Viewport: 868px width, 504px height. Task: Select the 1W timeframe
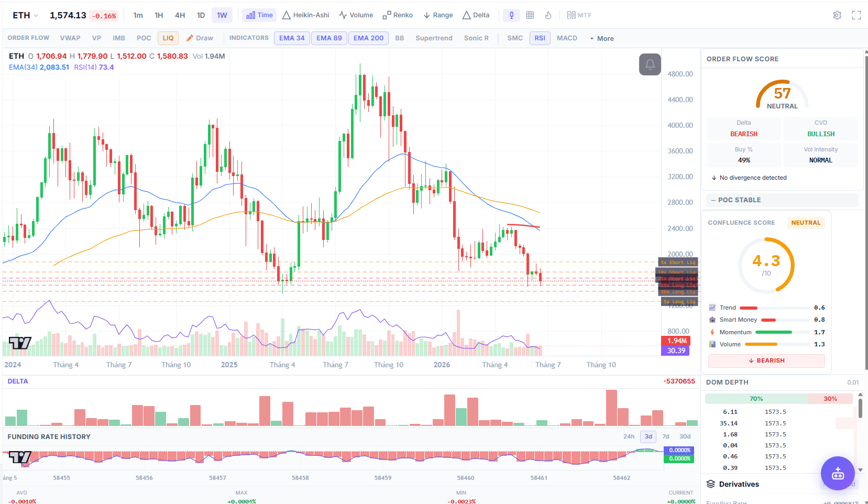[x=222, y=15]
